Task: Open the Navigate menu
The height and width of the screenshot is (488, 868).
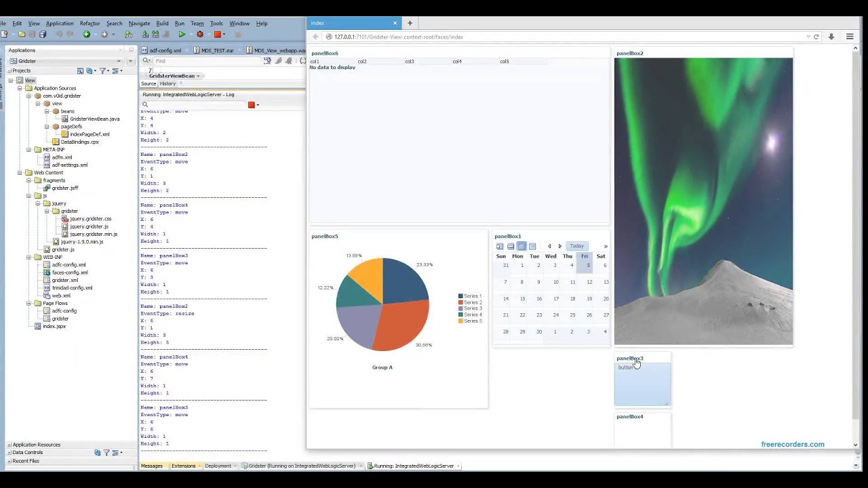Action: pyautogui.click(x=139, y=23)
